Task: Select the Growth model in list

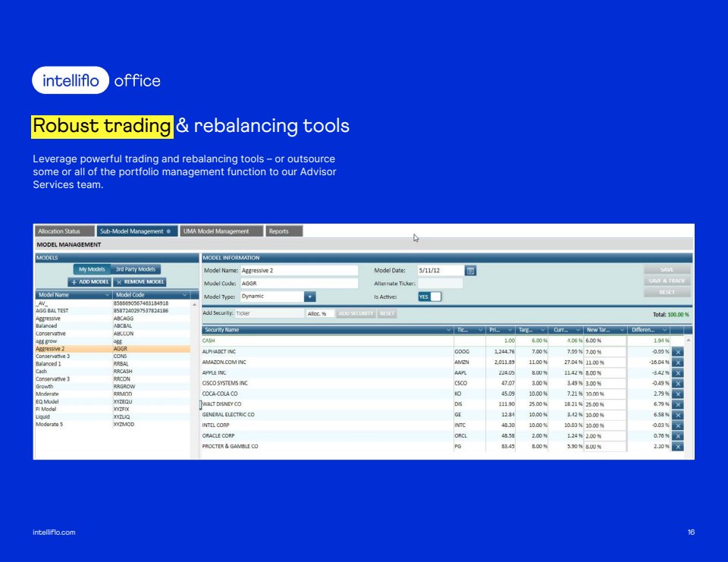Action: point(45,386)
